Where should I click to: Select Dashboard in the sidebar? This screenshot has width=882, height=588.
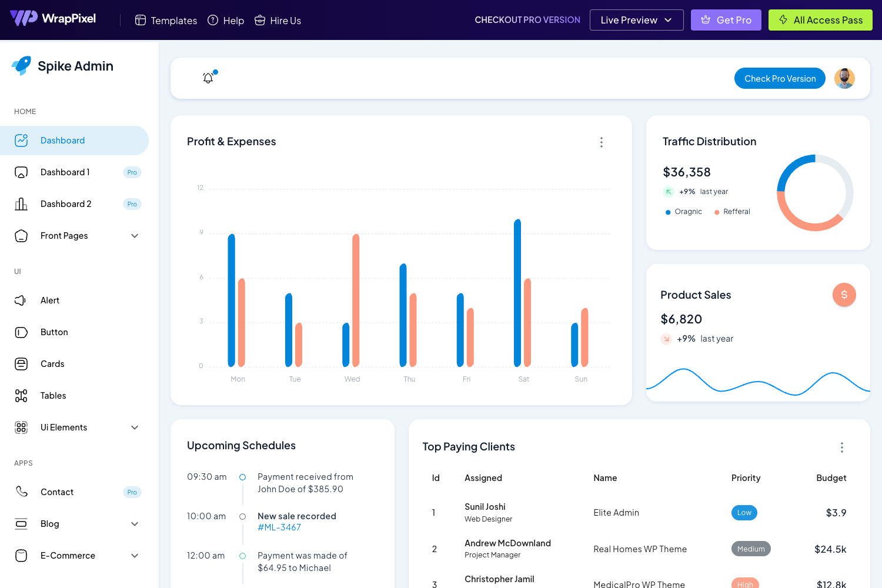click(x=63, y=140)
